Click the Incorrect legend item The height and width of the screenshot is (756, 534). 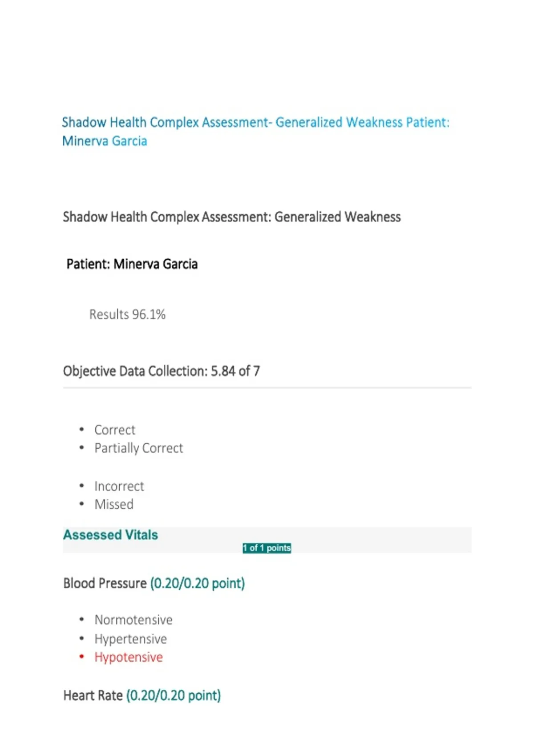tap(119, 486)
